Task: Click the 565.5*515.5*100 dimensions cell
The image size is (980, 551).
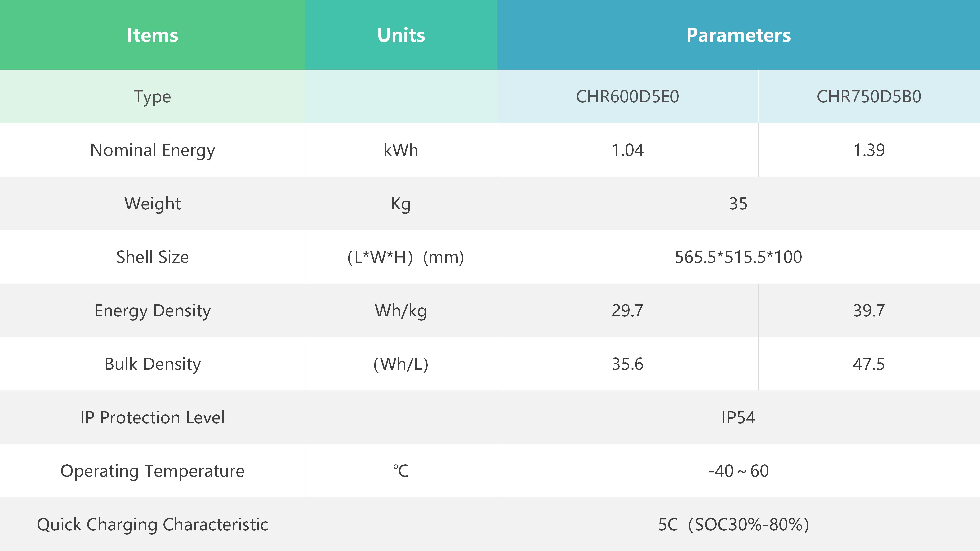Action: [x=738, y=257]
